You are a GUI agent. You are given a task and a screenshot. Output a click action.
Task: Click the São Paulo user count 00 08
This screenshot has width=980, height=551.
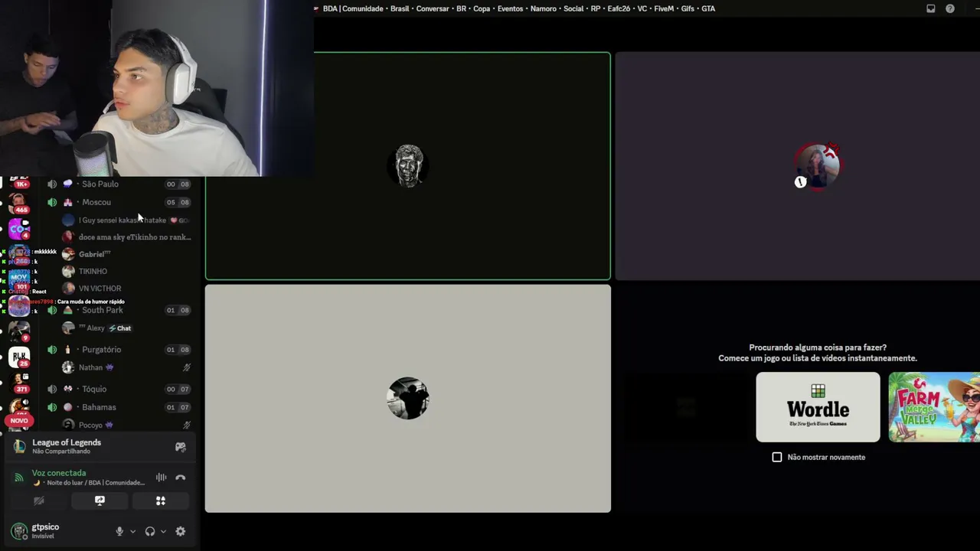(x=178, y=184)
